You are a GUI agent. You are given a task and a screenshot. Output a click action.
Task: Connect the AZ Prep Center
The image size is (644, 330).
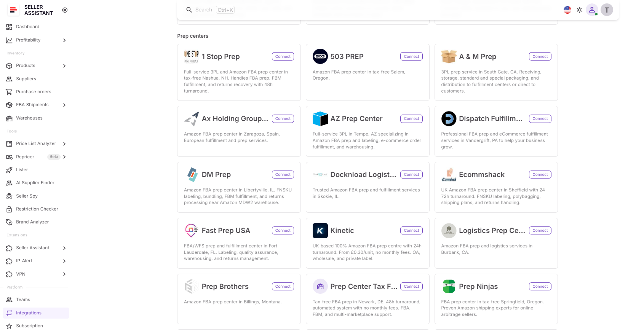click(412, 119)
